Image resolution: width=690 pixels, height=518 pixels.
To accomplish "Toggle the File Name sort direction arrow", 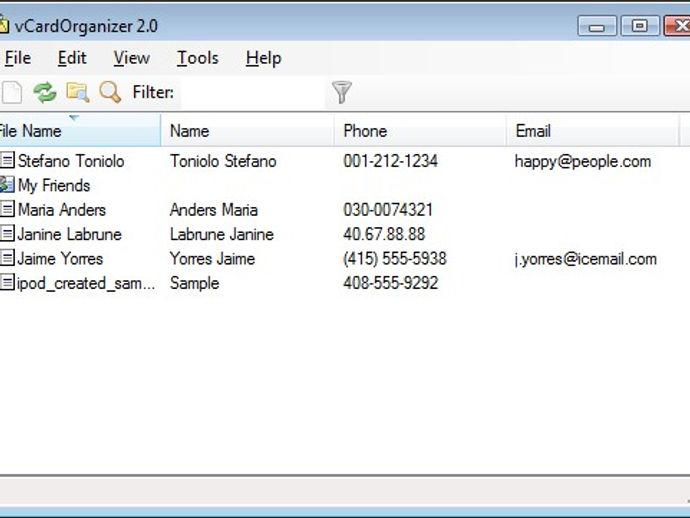I will tap(74, 118).
